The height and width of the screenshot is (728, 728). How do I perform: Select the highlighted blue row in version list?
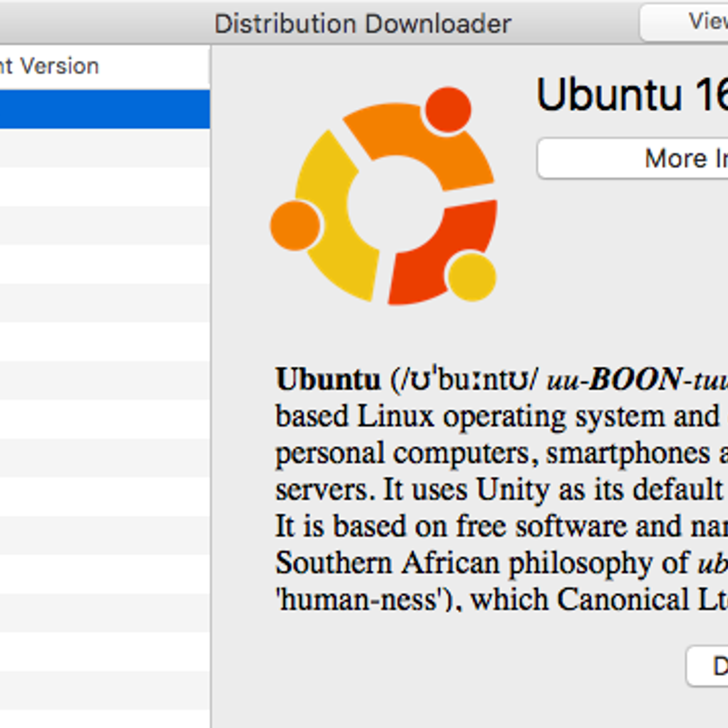(105, 109)
